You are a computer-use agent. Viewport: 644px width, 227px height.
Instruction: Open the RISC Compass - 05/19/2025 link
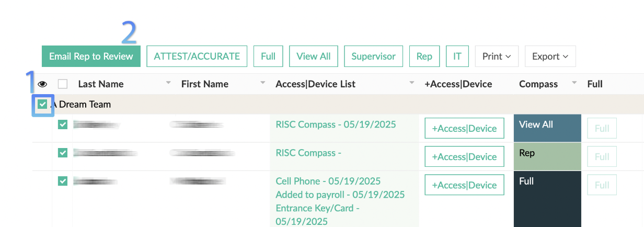click(x=336, y=124)
